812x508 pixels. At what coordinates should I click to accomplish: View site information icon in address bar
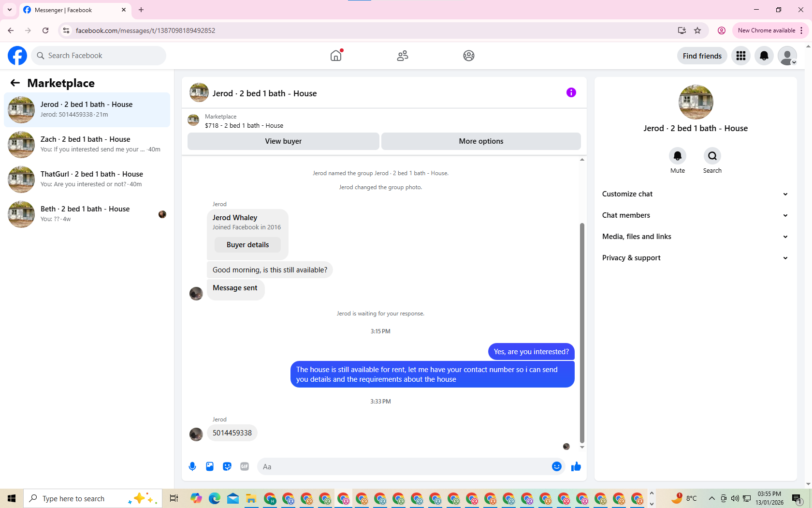(x=66, y=30)
